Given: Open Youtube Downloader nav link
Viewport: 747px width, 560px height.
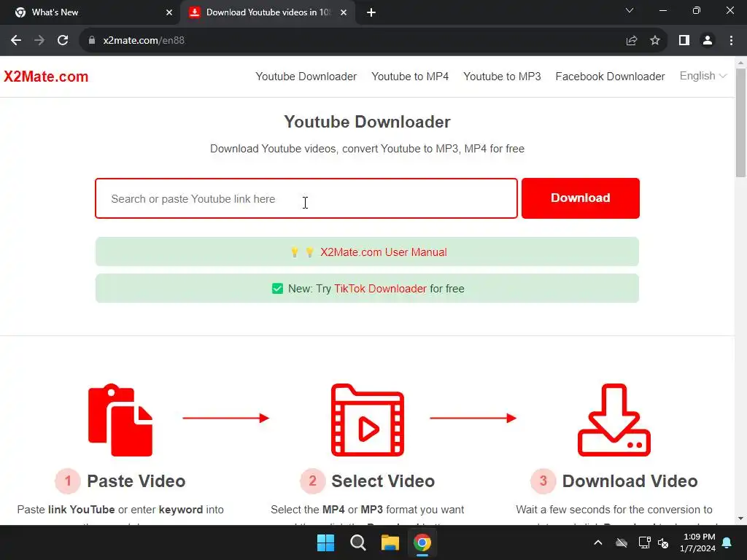Looking at the screenshot, I should click(x=306, y=76).
